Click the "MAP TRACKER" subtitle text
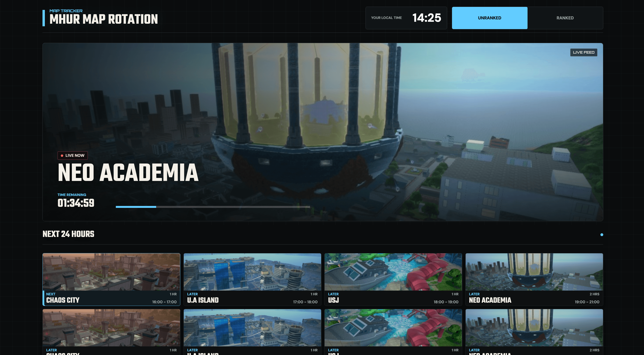Screen dimensions: 644x355 click(66, 11)
